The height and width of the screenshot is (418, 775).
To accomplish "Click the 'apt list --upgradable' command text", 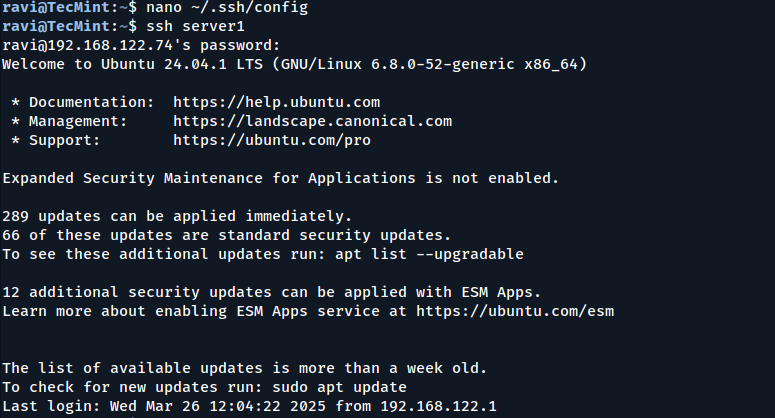I will (429, 254).
